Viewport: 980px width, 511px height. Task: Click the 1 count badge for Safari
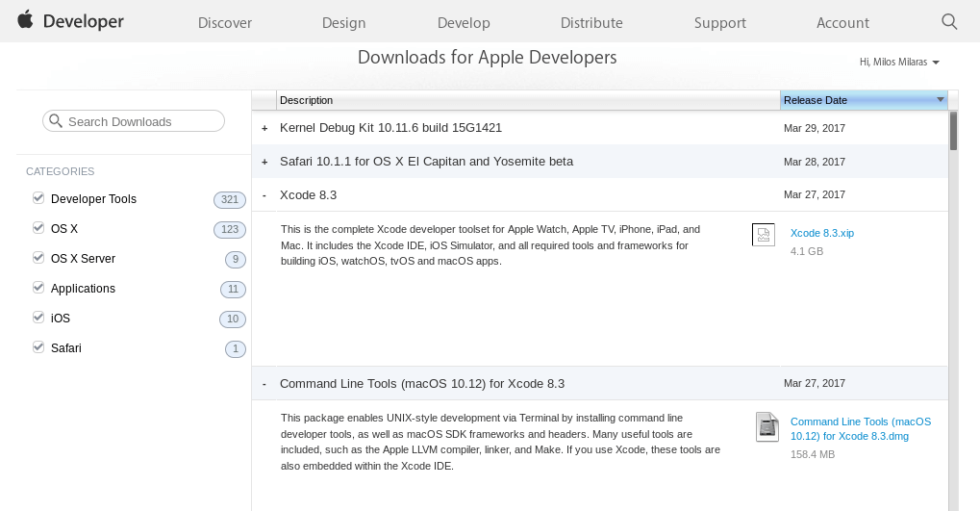click(x=235, y=349)
